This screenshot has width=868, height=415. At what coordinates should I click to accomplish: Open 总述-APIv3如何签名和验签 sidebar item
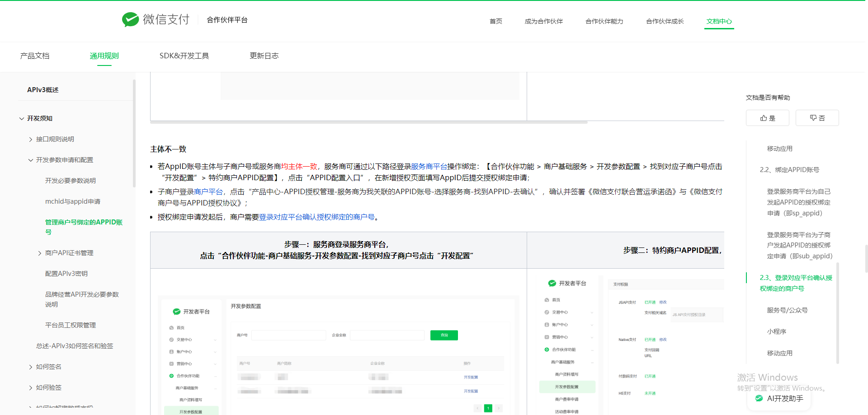[75, 346]
